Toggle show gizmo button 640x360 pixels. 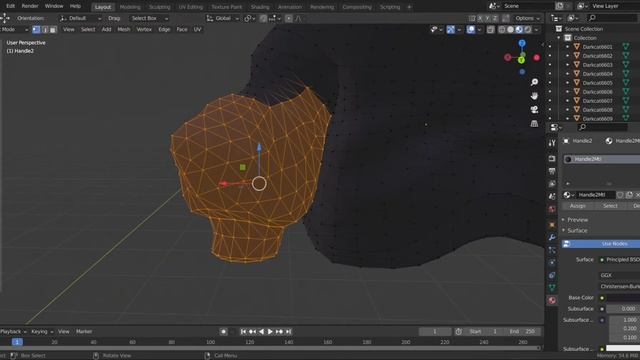(451, 29)
